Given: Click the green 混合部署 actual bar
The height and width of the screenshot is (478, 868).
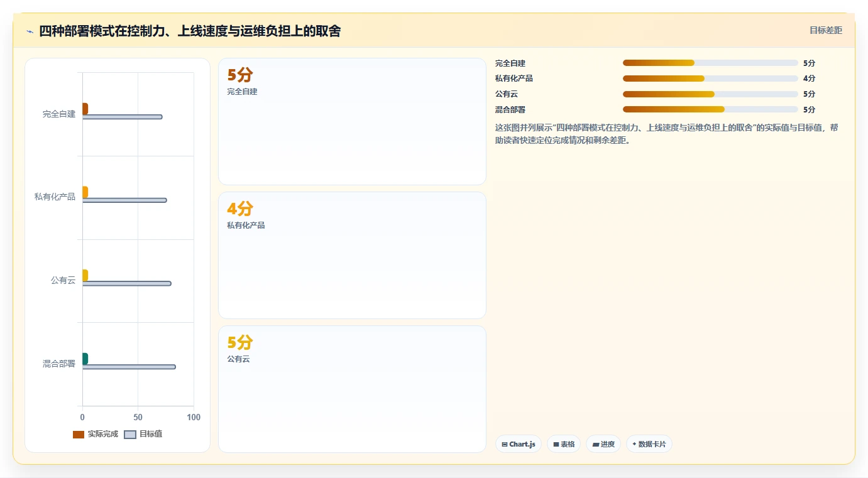Looking at the screenshot, I should coord(85,359).
